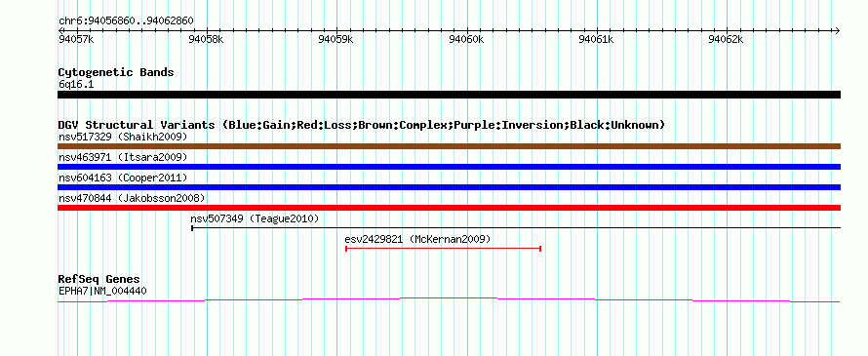Select the magenta EPHA7 gene line
This screenshot has width=868, height=356.
449,299
